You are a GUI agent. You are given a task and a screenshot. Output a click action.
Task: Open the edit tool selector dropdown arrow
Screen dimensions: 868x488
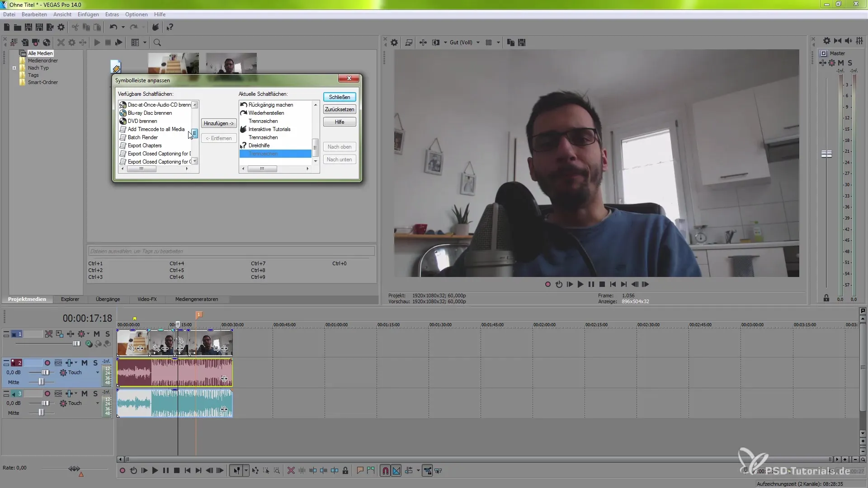pos(246,471)
